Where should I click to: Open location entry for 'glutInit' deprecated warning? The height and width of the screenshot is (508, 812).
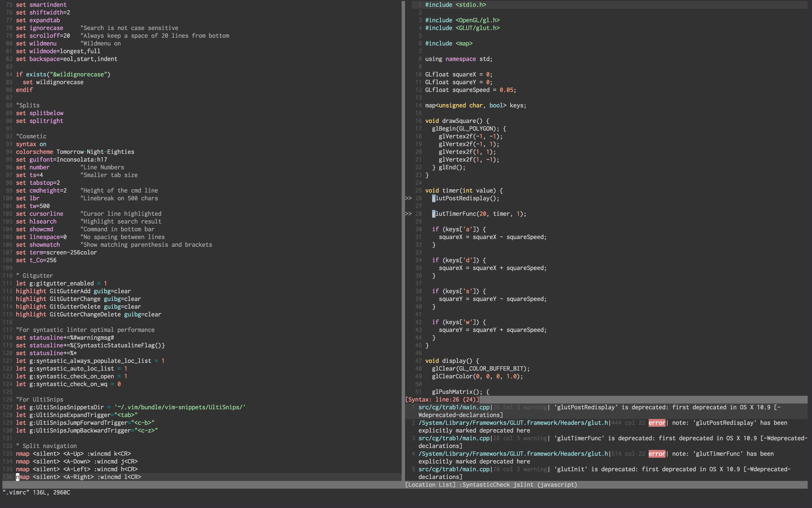coord(606,473)
